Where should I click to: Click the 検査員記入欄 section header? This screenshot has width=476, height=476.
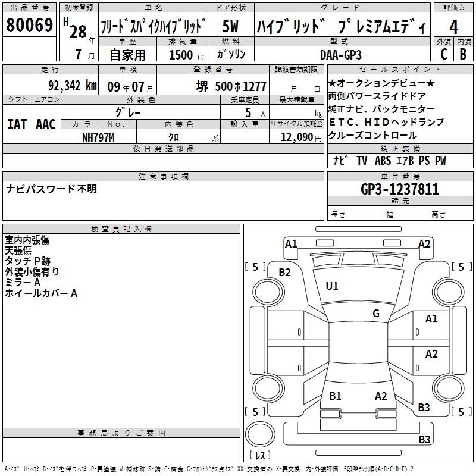[x=121, y=228]
